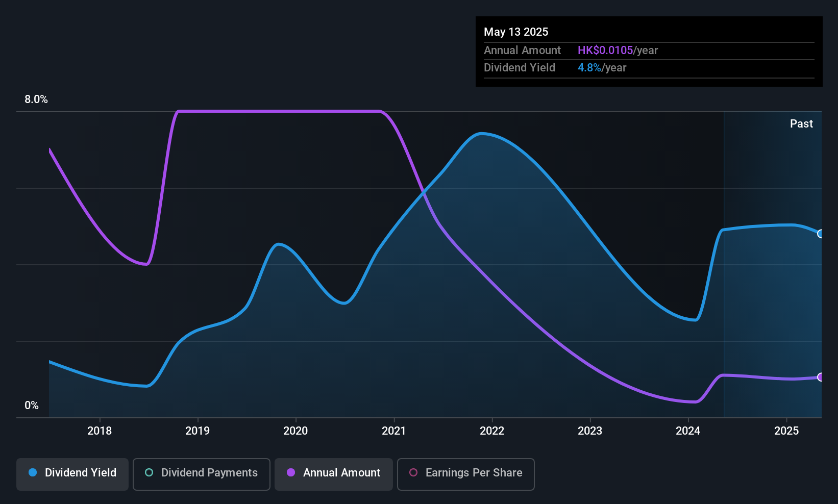838x504 pixels.
Task: Select the purple annual amount endpoint marker
Action: pyautogui.click(x=821, y=377)
